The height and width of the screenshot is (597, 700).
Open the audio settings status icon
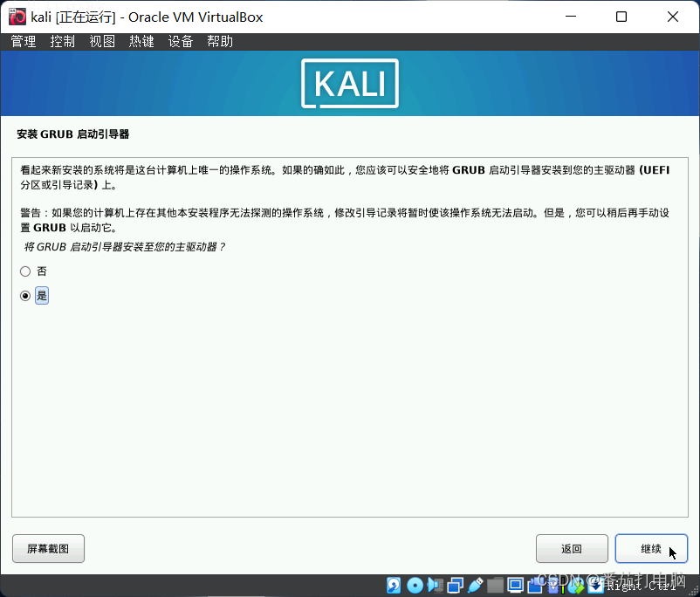pos(436,585)
